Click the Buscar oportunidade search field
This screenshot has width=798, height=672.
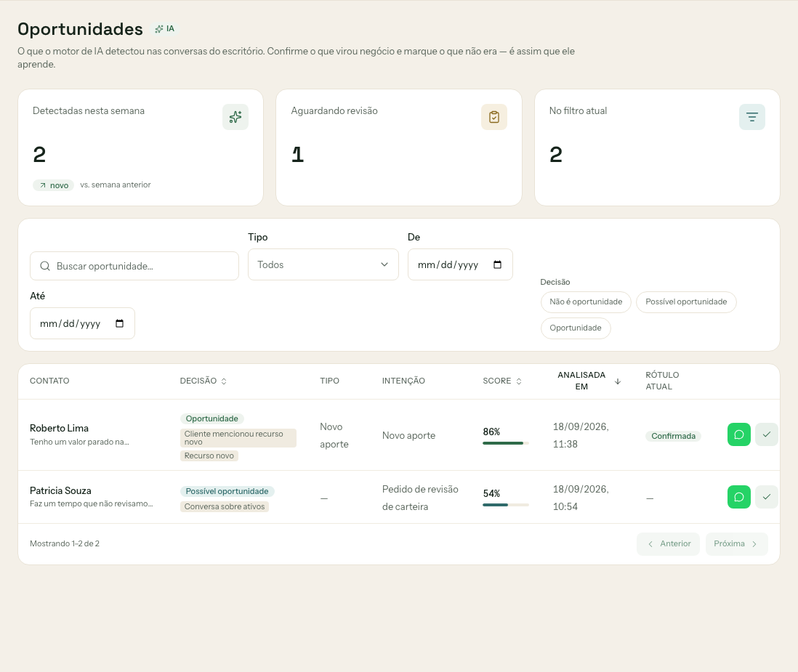pyautogui.click(x=134, y=266)
